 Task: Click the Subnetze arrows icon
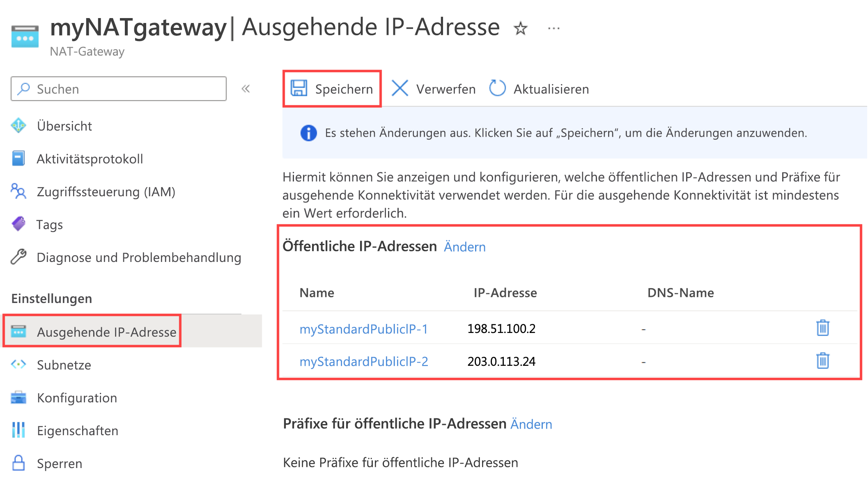(18, 365)
